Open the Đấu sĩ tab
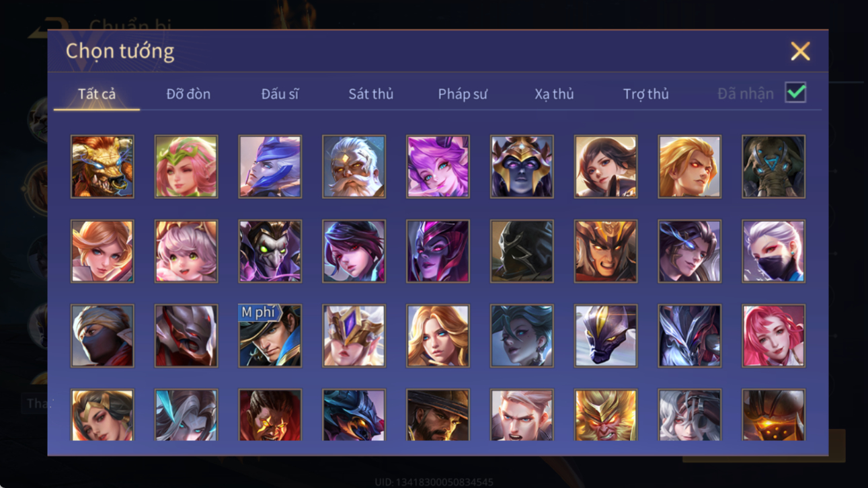868x488 pixels. point(280,94)
